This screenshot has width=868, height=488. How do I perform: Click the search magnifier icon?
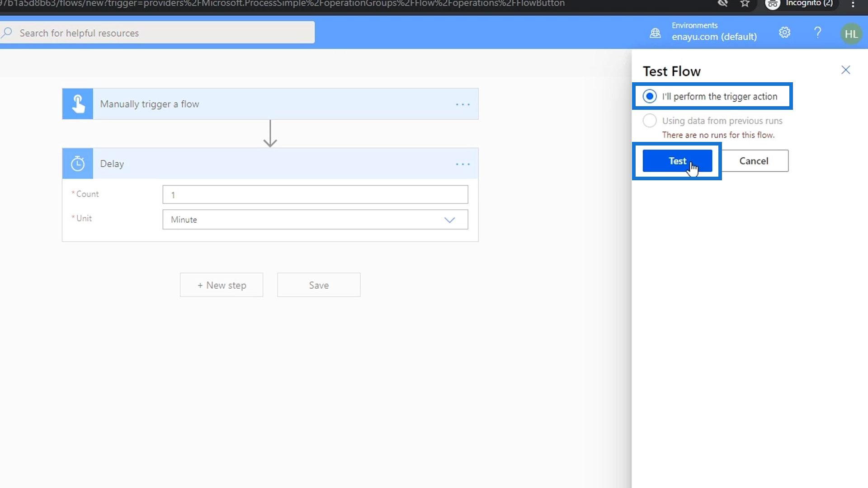point(7,33)
